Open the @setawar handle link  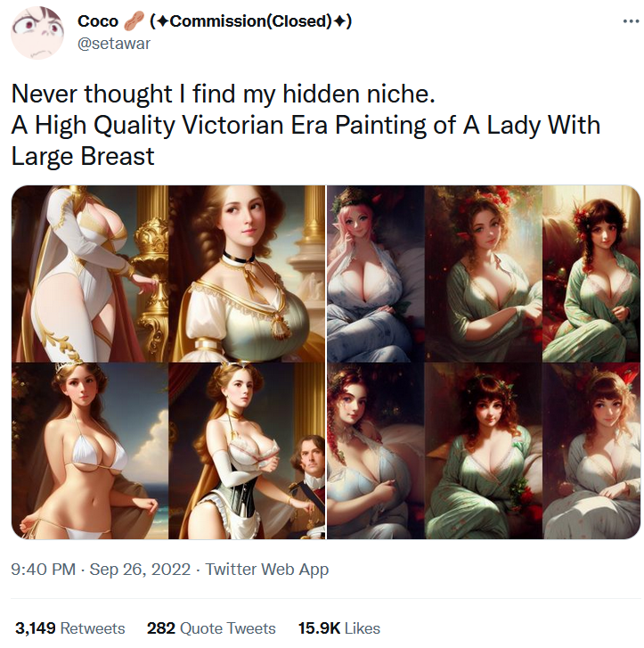114,44
